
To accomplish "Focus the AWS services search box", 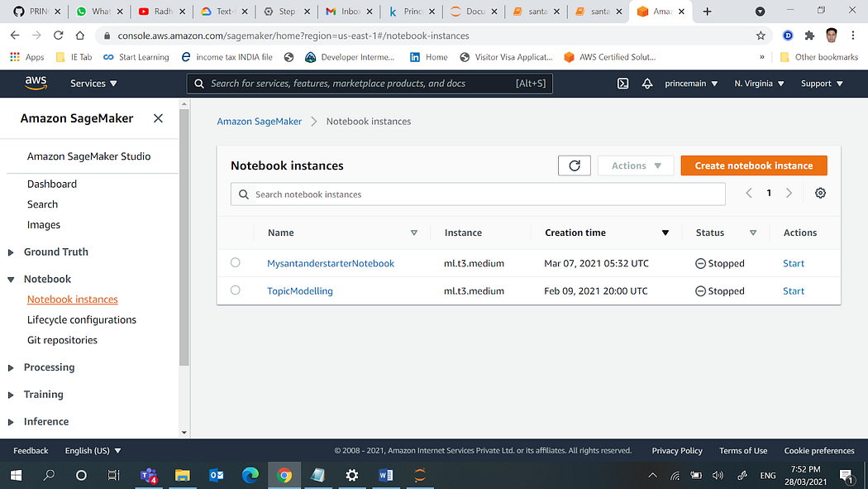I will pos(370,84).
